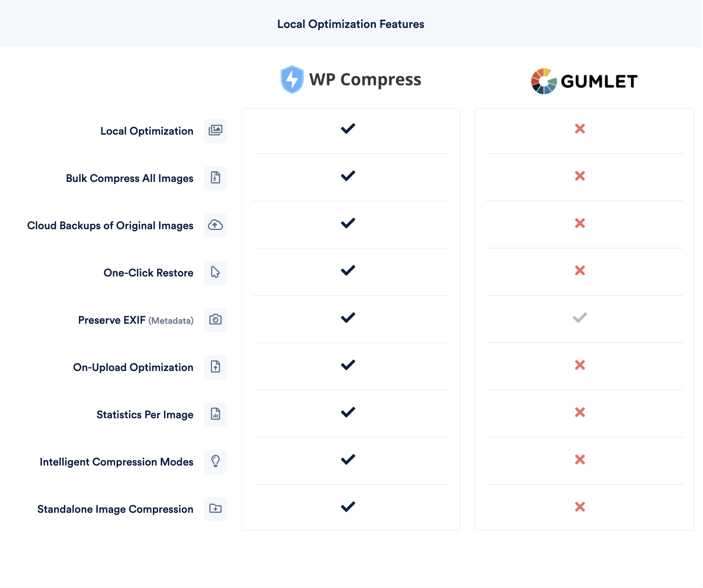Click the Preserve EXIF camera icon
703x588 pixels.
point(215,319)
